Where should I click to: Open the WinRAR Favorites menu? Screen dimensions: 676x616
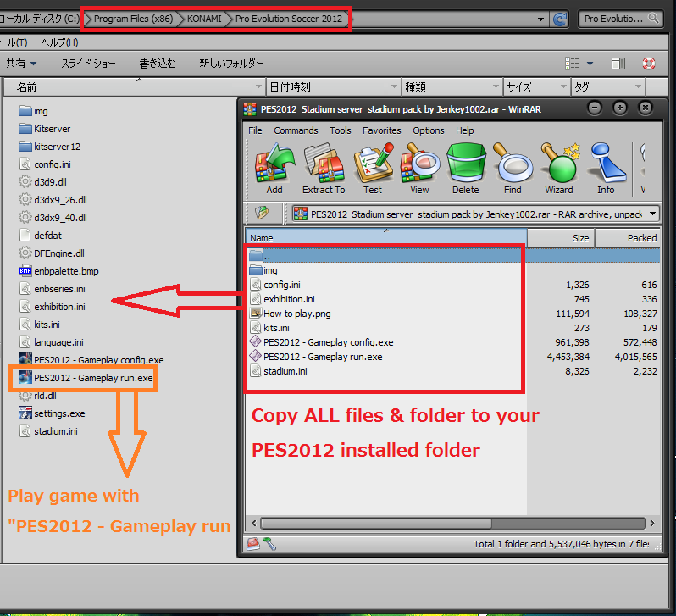pos(381,130)
